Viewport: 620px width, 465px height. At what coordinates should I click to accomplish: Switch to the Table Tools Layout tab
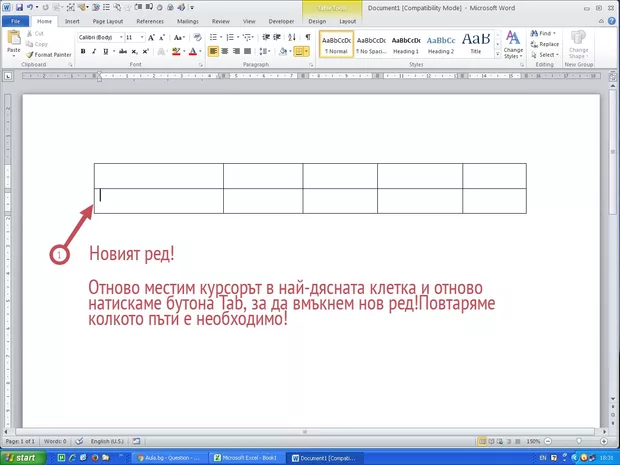click(x=348, y=21)
